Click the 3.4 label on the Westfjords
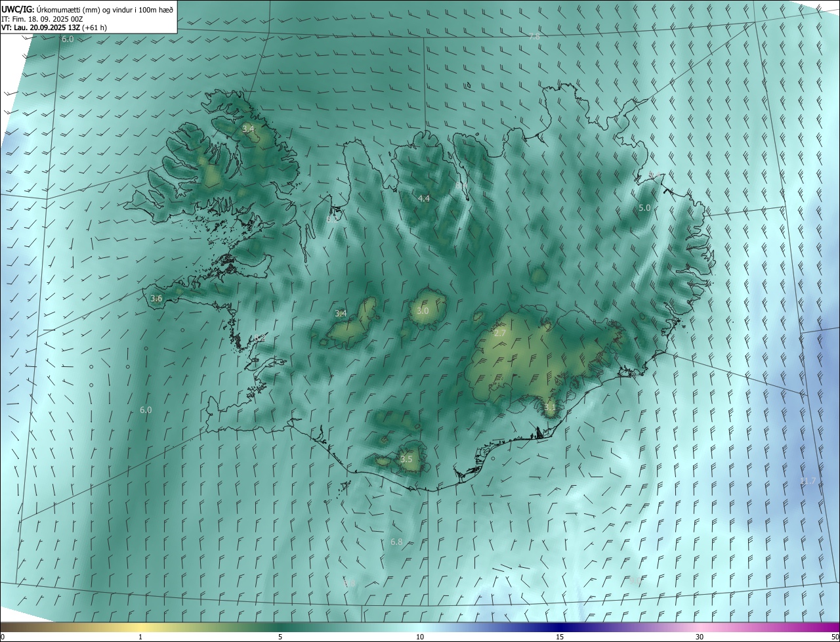 [x=248, y=129]
